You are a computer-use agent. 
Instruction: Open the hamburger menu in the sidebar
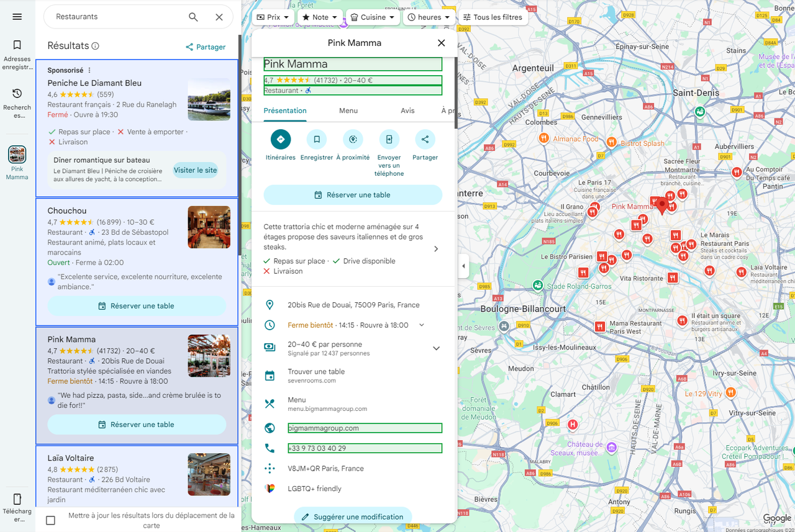[17, 17]
